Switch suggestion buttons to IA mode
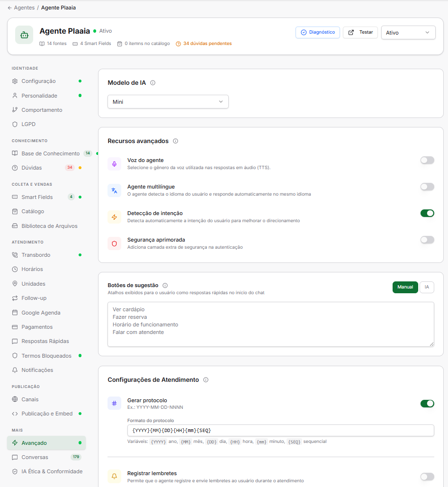 (427, 287)
